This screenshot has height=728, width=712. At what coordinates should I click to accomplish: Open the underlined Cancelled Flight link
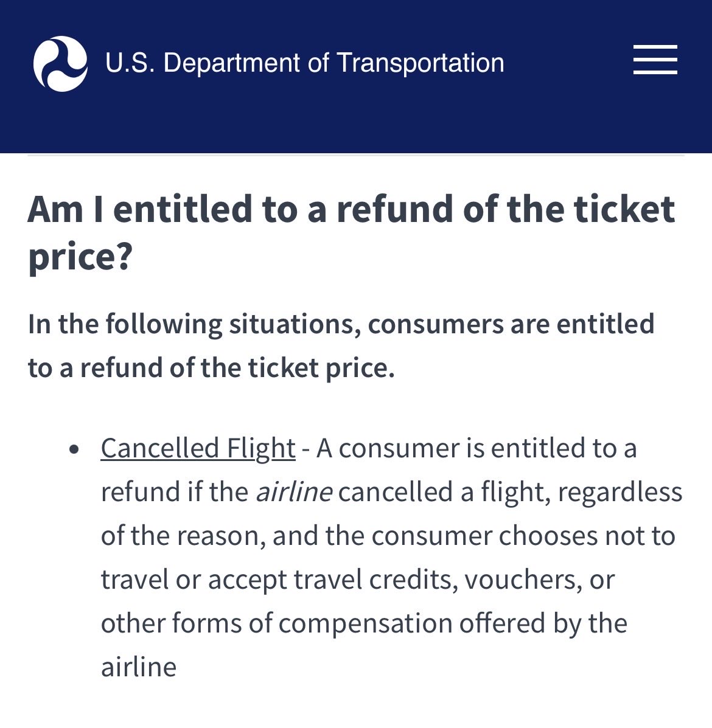pos(198,448)
